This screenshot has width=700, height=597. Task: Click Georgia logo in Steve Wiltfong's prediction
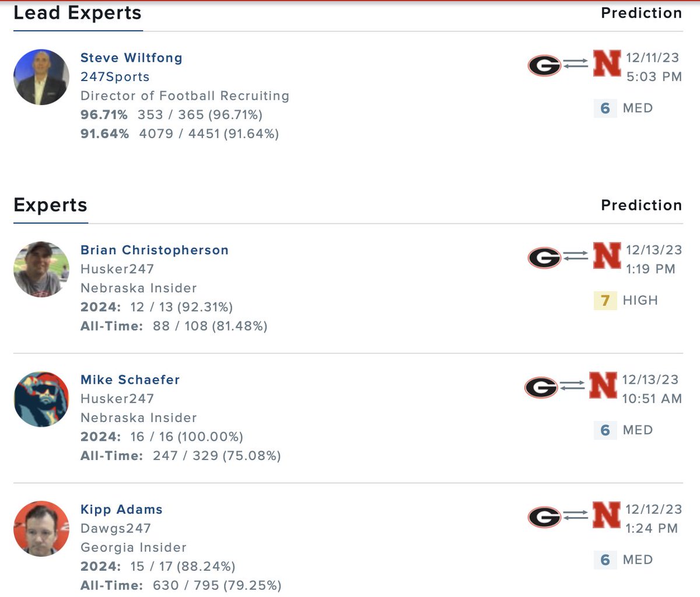[544, 65]
